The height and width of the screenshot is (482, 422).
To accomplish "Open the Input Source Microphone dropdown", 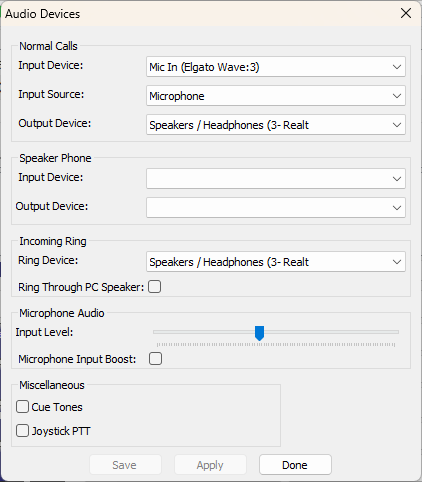I will 276,96.
